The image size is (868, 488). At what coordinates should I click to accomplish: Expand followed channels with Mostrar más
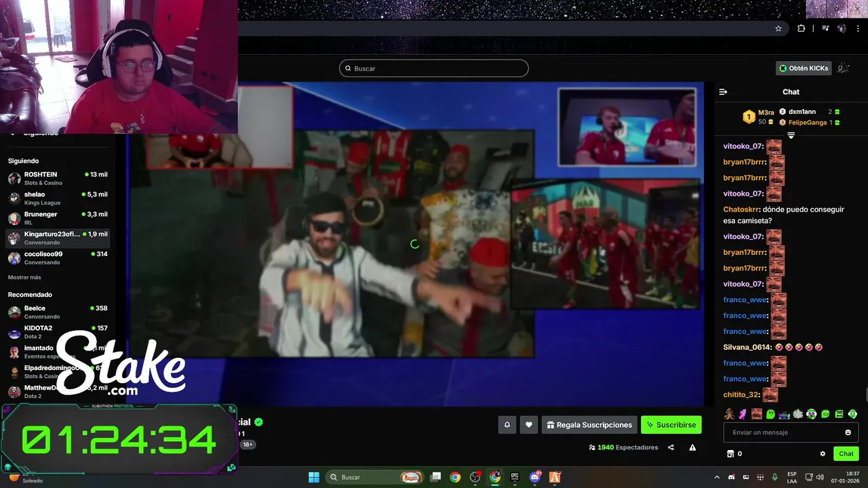(24, 277)
